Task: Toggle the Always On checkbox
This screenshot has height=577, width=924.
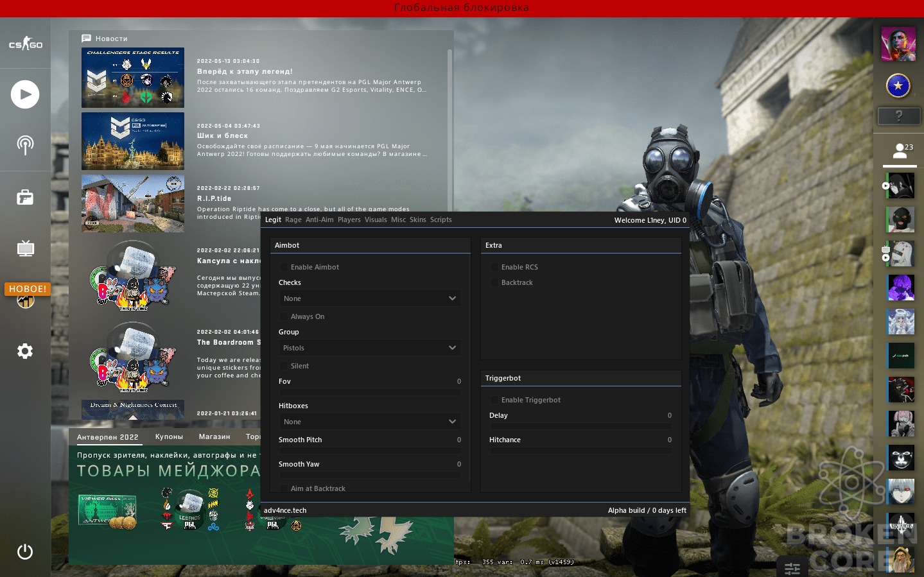Action: click(x=284, y=316)
